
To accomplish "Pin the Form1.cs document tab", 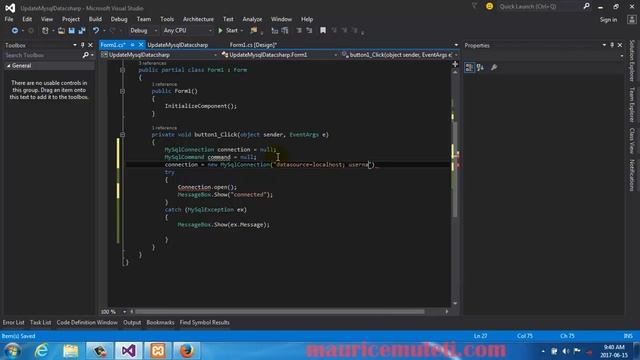I will (133, 45).
